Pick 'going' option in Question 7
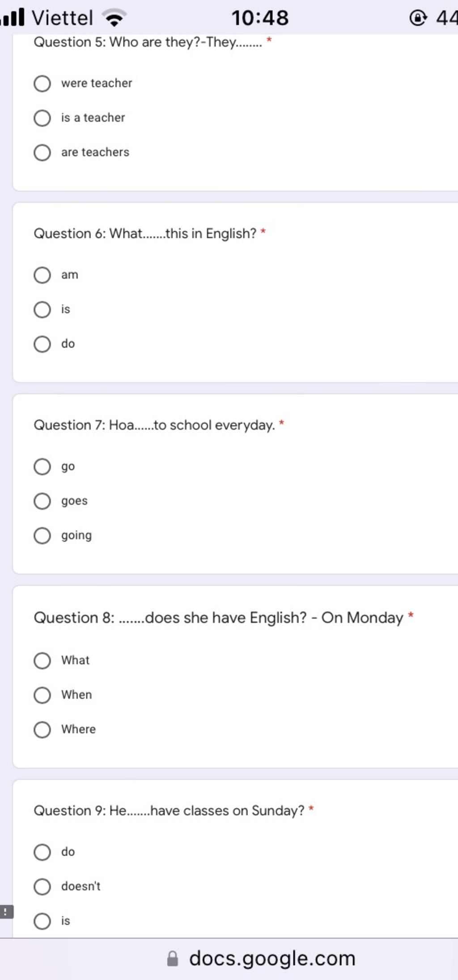The image size is (458, 980). (x=42, y=535)
